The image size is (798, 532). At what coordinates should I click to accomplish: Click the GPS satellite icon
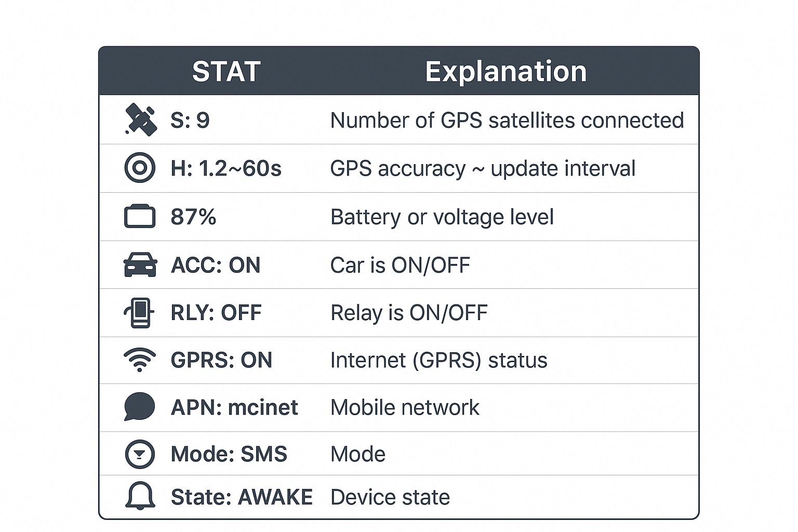[x=141, y=119]
